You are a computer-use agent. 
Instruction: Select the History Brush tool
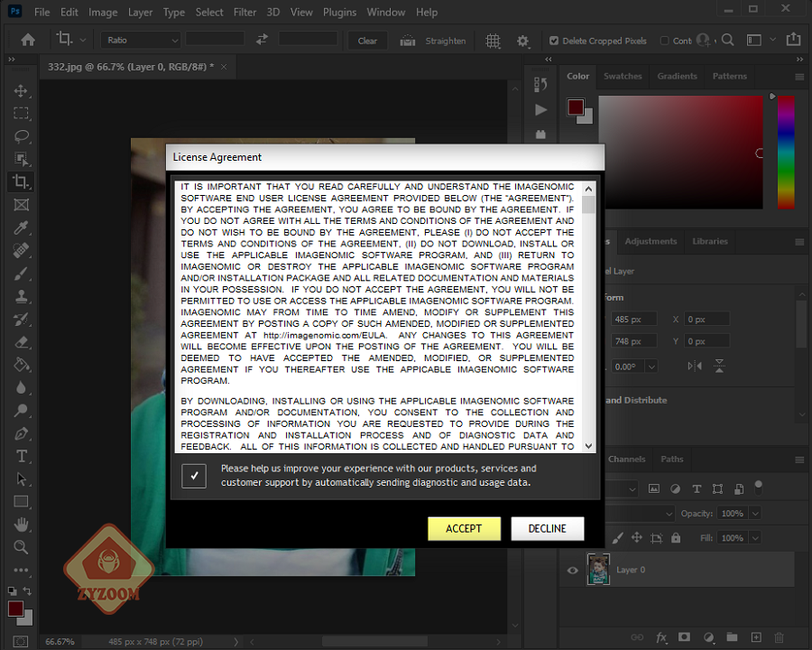(21, 320)
